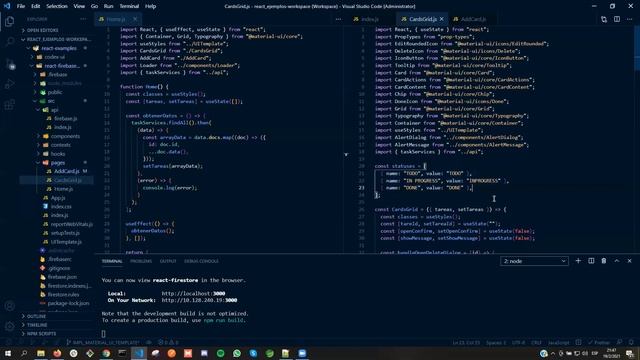The width and height of the screenshot is (640, 360).
Task: Open the notifications bell in status bar
Action: tap(631, 342)
